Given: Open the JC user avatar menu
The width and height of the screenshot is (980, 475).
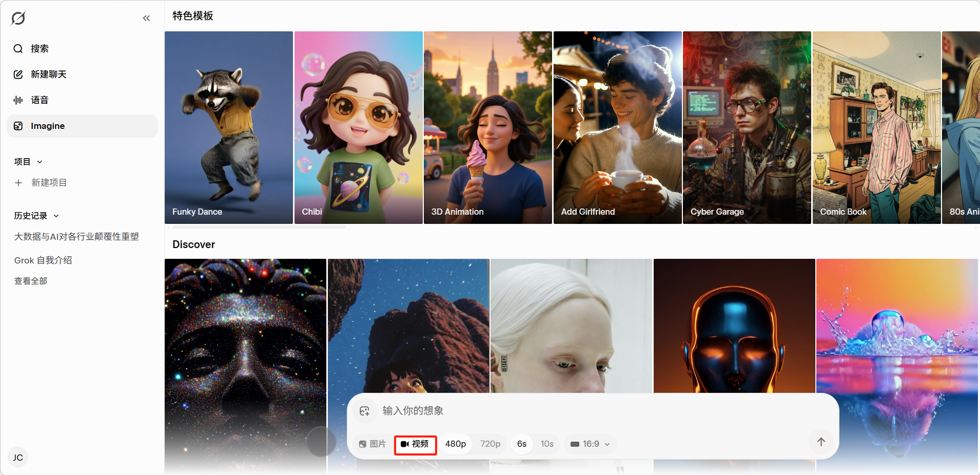Looking at the screenshot, I should coord(18,458).
